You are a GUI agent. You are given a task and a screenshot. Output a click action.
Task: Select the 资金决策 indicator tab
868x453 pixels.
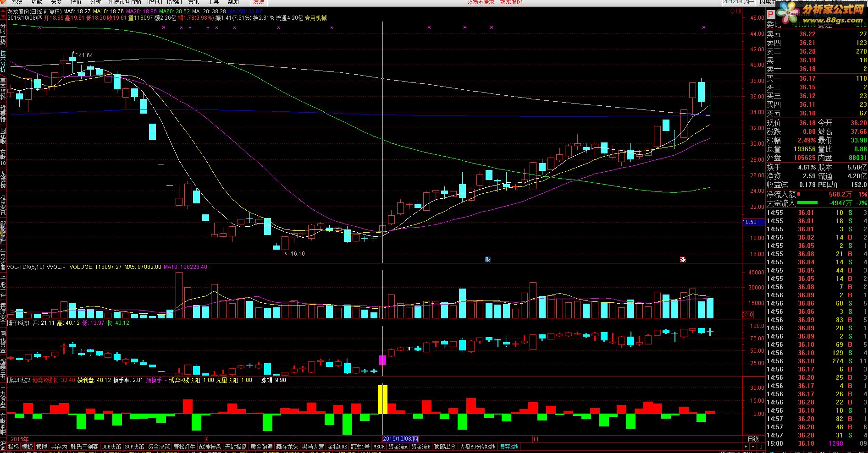pos(159,447)
